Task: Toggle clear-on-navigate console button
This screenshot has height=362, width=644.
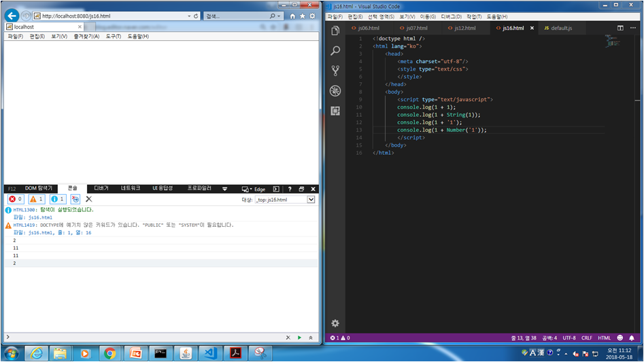Action: point(75,199)
